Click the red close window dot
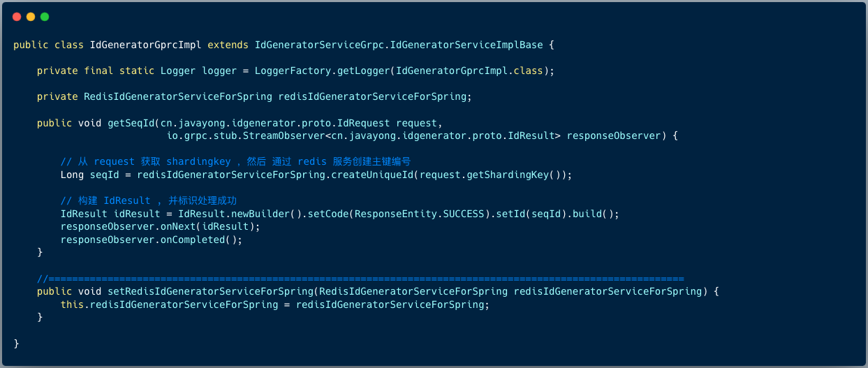Viewport: 868px width, 368px height. click(17, 17)
